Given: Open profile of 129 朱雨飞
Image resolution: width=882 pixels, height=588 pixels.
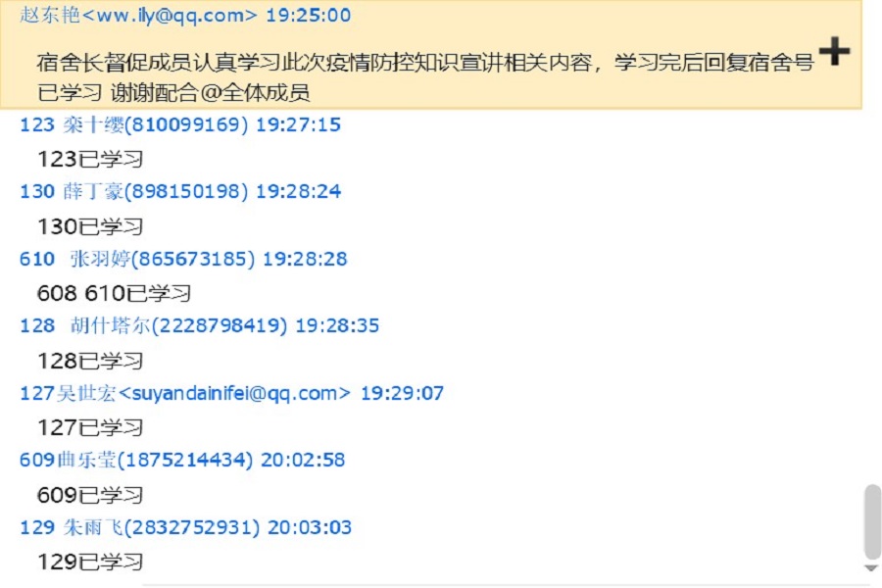Looking at the screenshot, I should coord(185,527).
